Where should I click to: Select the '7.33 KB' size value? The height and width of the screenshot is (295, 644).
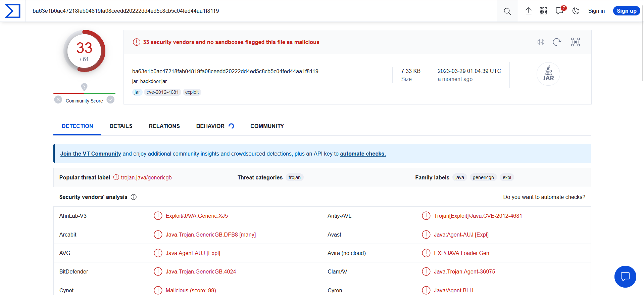click(411, 71)
